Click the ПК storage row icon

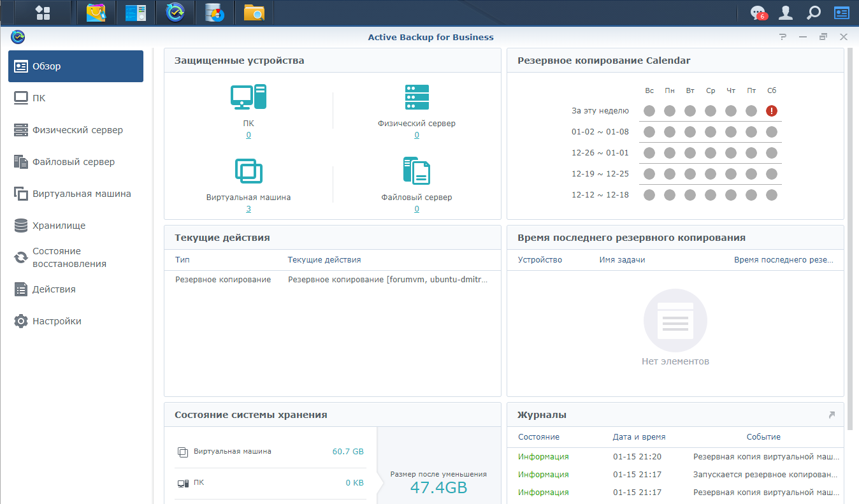pos(183,483)
